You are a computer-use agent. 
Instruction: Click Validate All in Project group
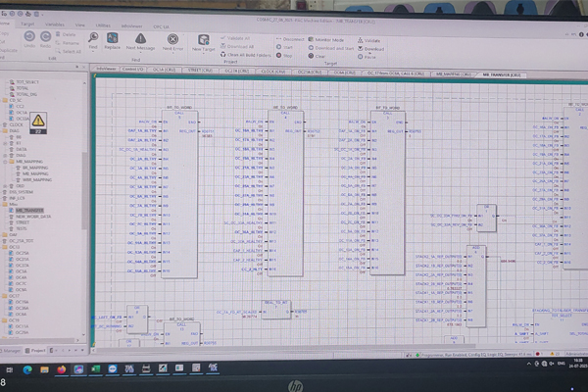(235, 38)
